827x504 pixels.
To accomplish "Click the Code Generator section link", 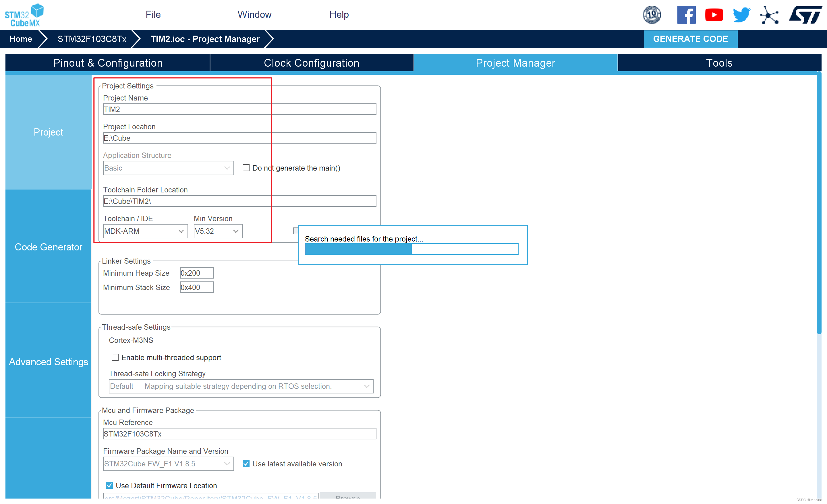I will coord(47,247).
